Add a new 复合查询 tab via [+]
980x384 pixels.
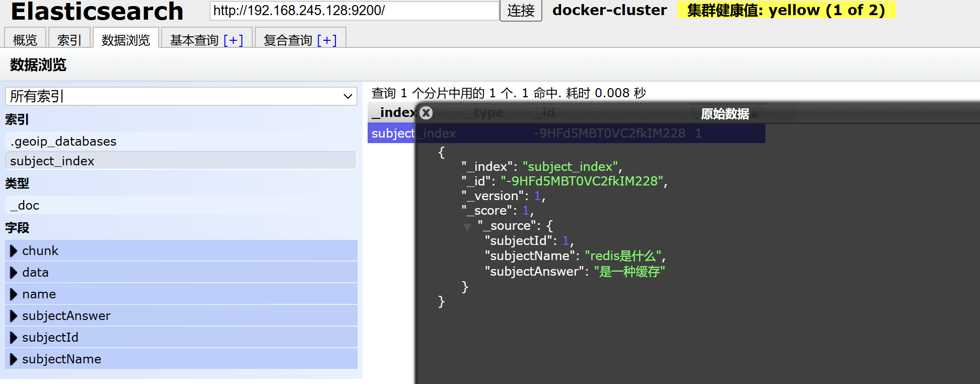point(327,40)
